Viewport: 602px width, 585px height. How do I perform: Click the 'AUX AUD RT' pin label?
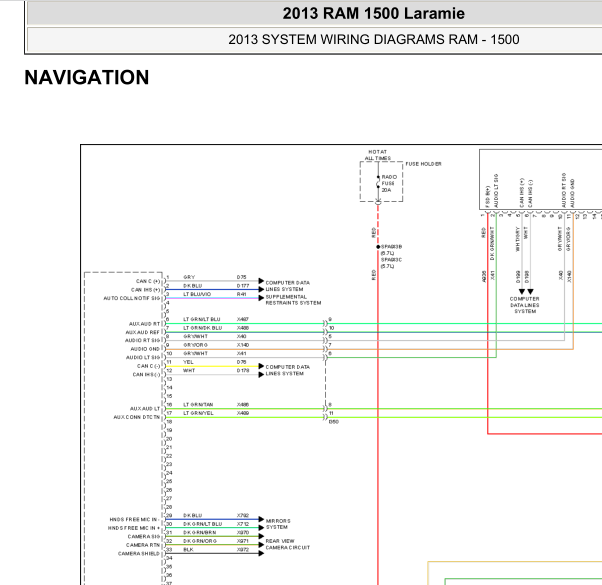(x=144, y=324)
